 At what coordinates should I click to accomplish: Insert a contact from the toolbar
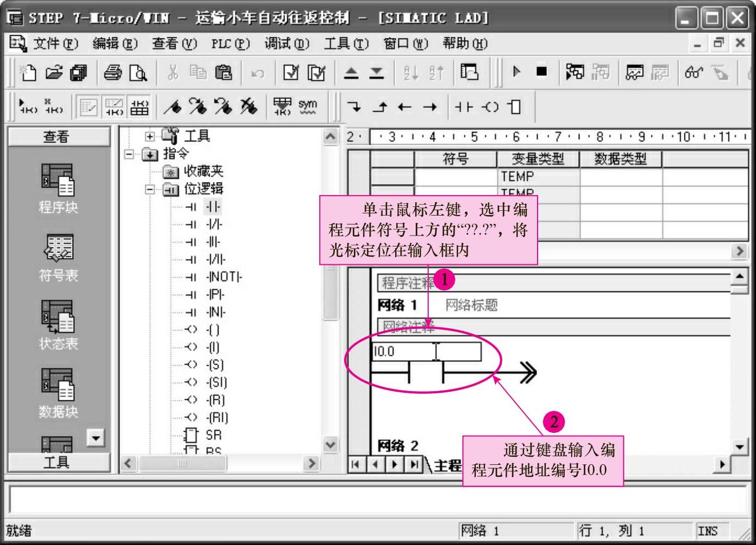click(464, 107)
